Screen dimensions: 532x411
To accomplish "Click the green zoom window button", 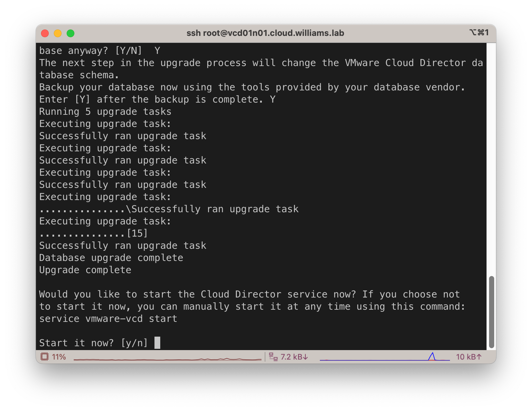I will point(71,33).
